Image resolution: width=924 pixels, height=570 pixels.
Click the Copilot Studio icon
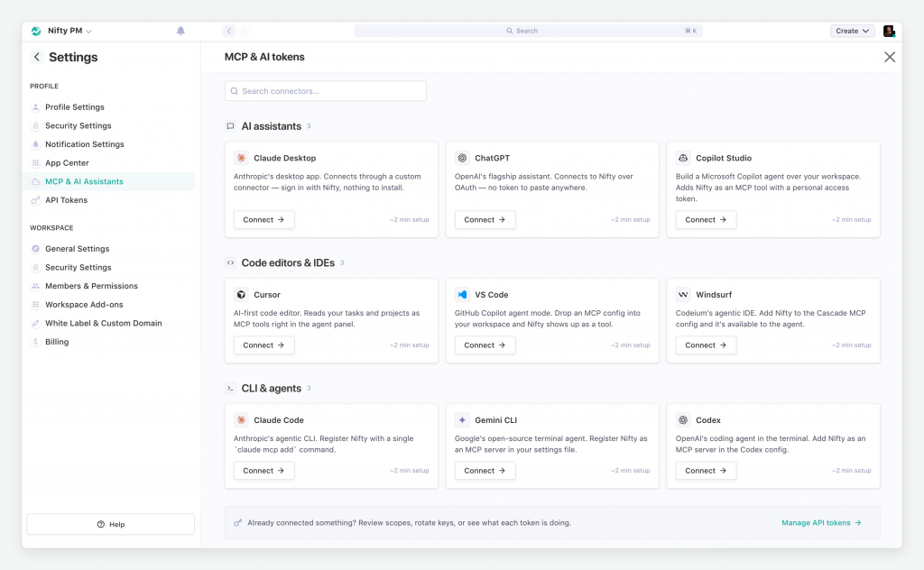tap(683, 158)
